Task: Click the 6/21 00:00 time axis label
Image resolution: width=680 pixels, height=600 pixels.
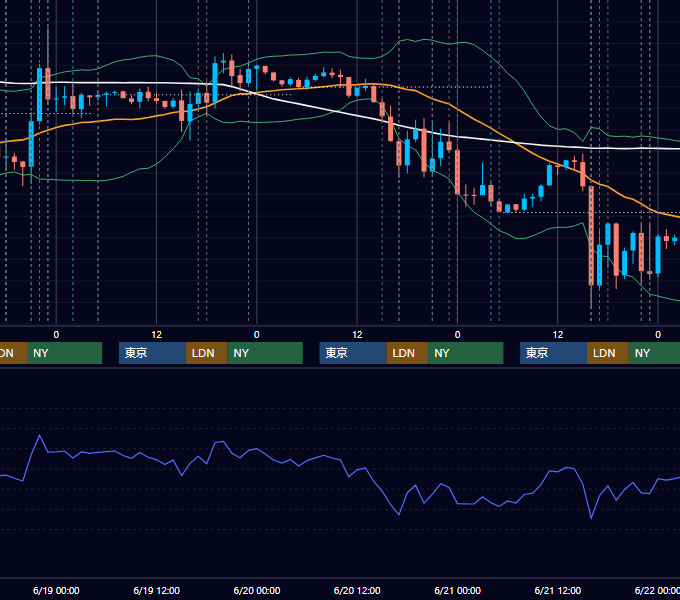Action: [458, 590]
